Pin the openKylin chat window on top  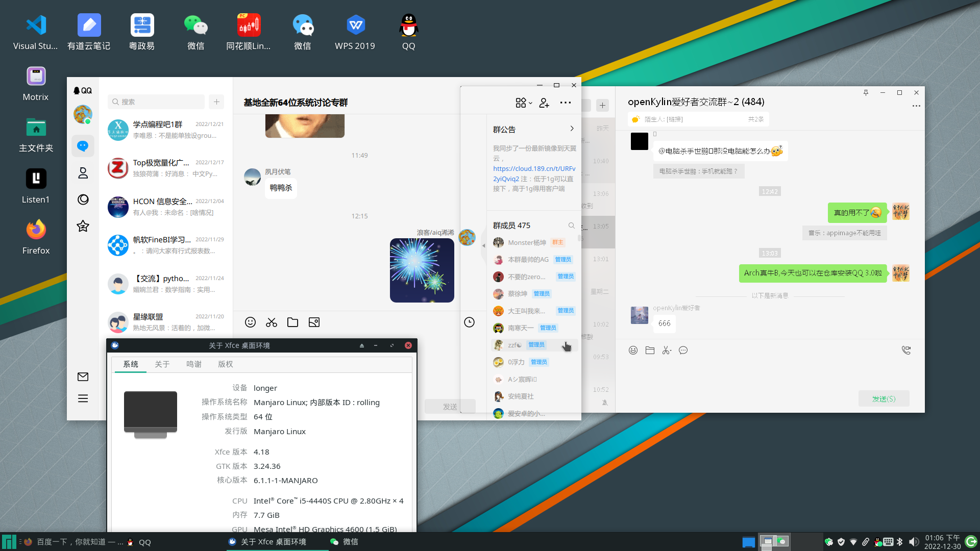[866, 93]
